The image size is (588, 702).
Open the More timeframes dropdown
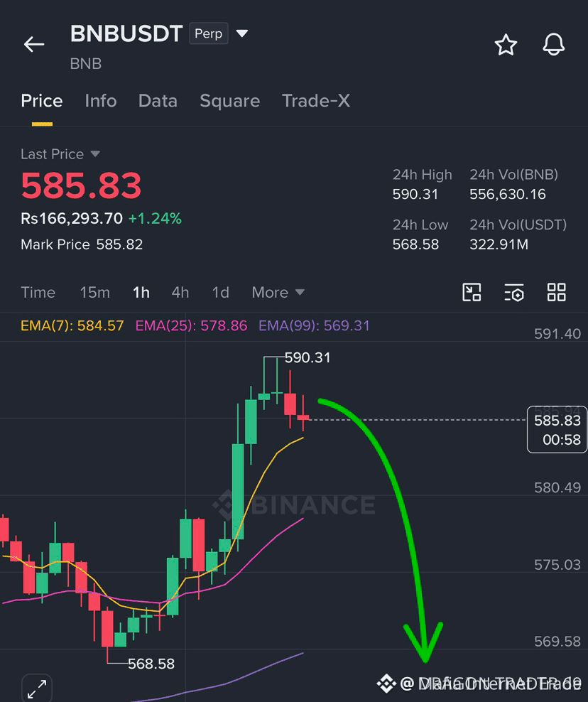[278, 292]
